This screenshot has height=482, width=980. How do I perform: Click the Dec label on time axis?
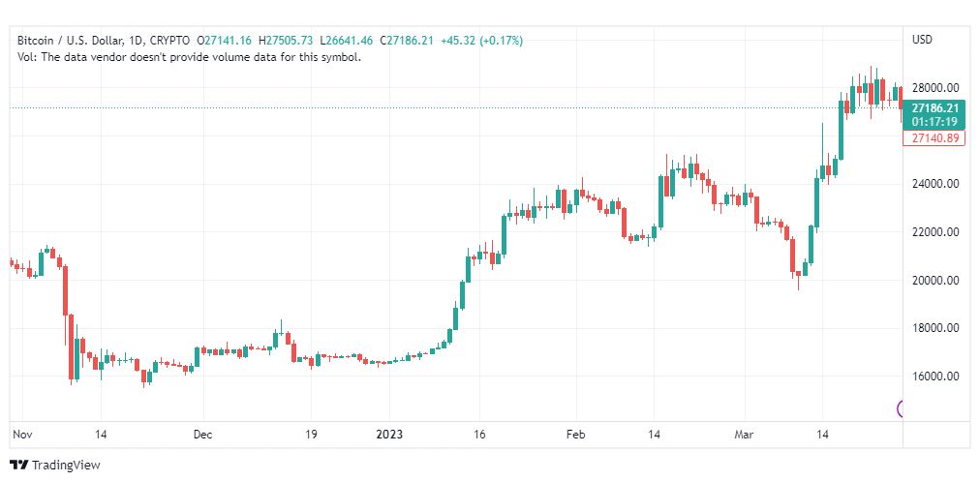202,435
